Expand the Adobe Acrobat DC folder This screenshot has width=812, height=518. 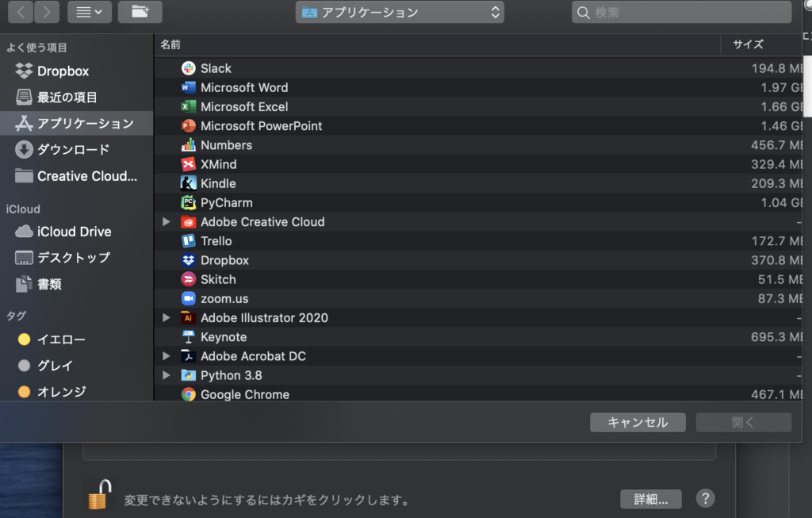[167, 356]
